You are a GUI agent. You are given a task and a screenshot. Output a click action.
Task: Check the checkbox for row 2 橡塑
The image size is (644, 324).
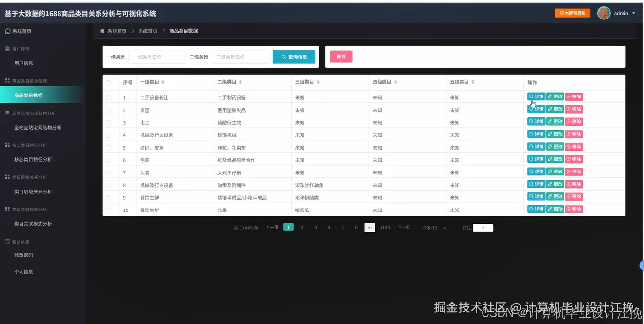pyautogui.click(x=109, y=110)
